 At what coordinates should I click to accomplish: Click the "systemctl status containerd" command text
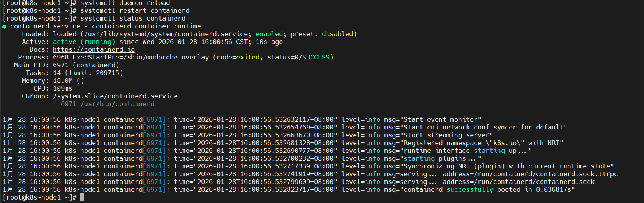133,18
